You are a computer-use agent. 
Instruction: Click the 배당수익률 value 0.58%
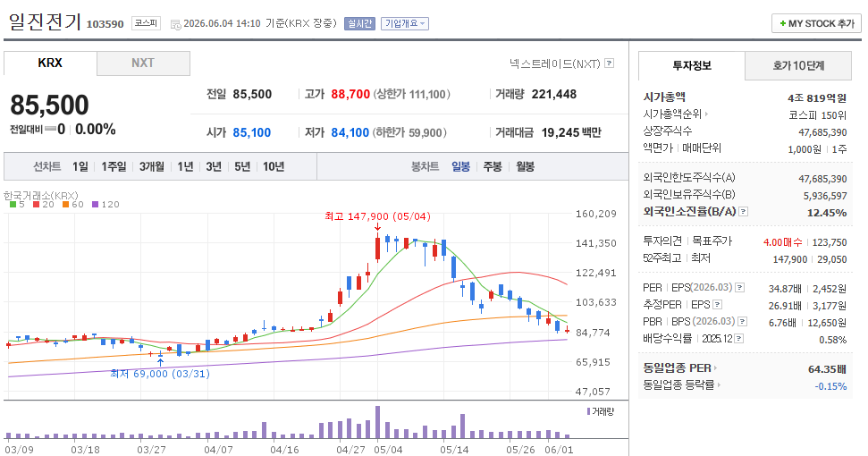click(832, 340)
